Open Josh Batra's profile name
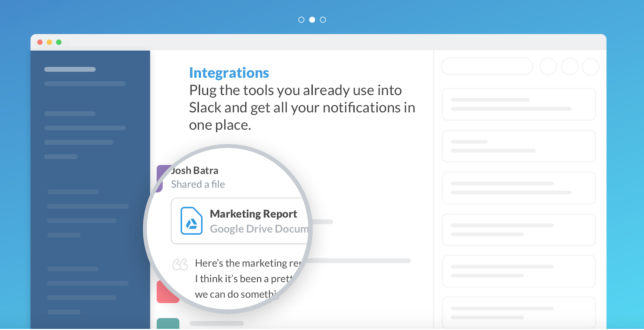The width and height of the screenshot is (644, 330). (x=195, y=171)
